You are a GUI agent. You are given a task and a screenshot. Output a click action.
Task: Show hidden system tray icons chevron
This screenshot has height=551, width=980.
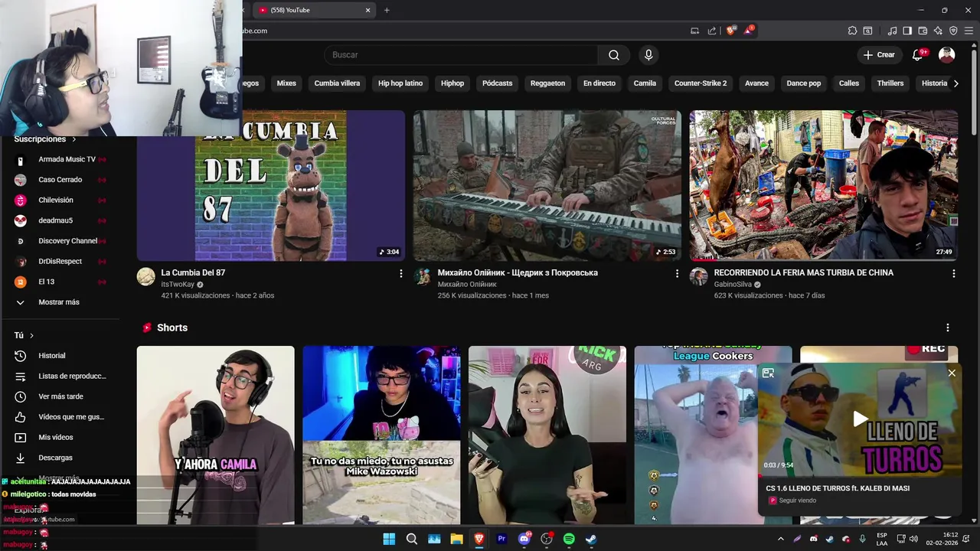click(x=780, y=539)
